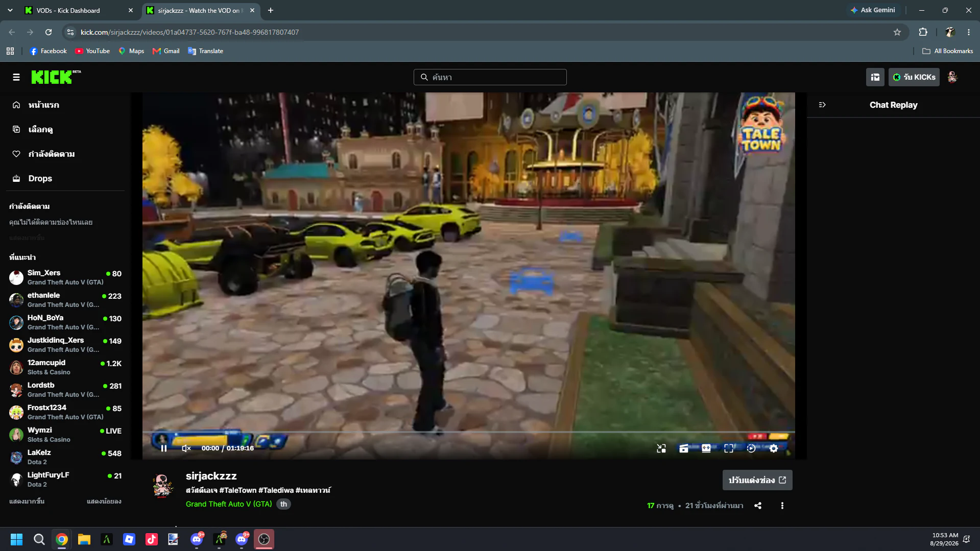The width and height of the screenshot is (980, 551).
Task: Open the Extensions puzzle menu
Action: tap(923, 32)
